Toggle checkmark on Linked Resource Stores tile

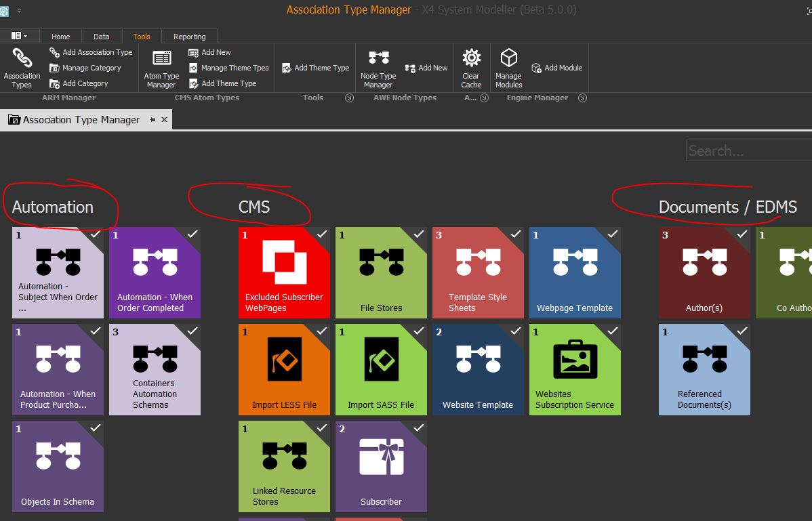pyautogui.click(x=321, y=428)
